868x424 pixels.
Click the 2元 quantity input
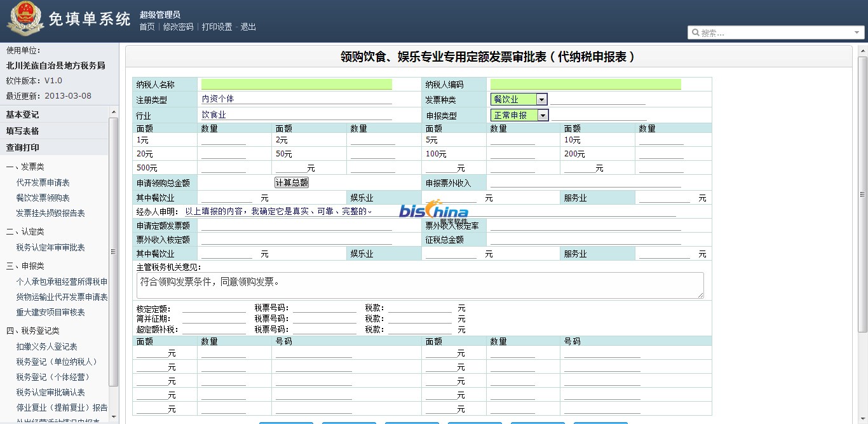click(x=373, y=140)
